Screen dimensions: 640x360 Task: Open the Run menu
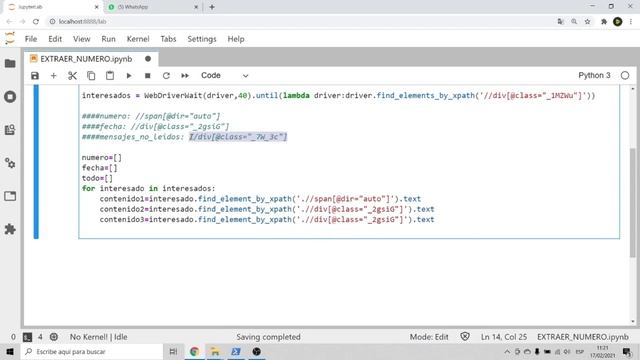click(108, 39)
